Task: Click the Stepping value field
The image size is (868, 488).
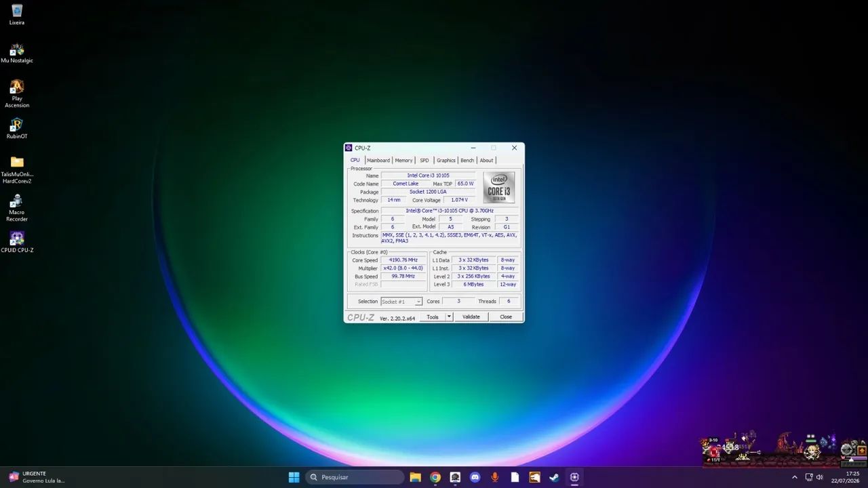Action: click(507, 219)
